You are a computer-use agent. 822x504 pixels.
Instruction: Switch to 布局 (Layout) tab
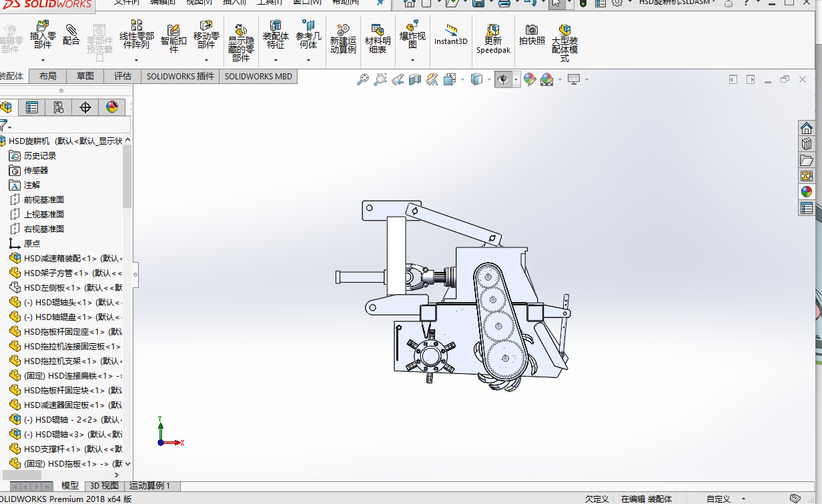(48, 76)
